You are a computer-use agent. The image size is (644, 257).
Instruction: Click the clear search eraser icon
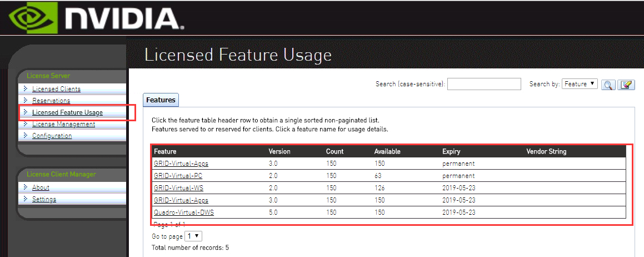click(626, 85)
